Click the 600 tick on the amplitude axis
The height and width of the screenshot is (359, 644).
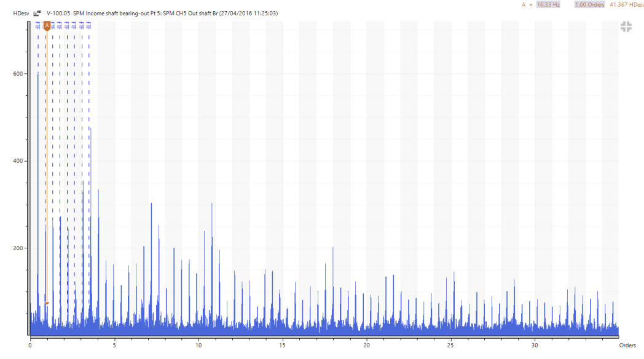point(18,74)
